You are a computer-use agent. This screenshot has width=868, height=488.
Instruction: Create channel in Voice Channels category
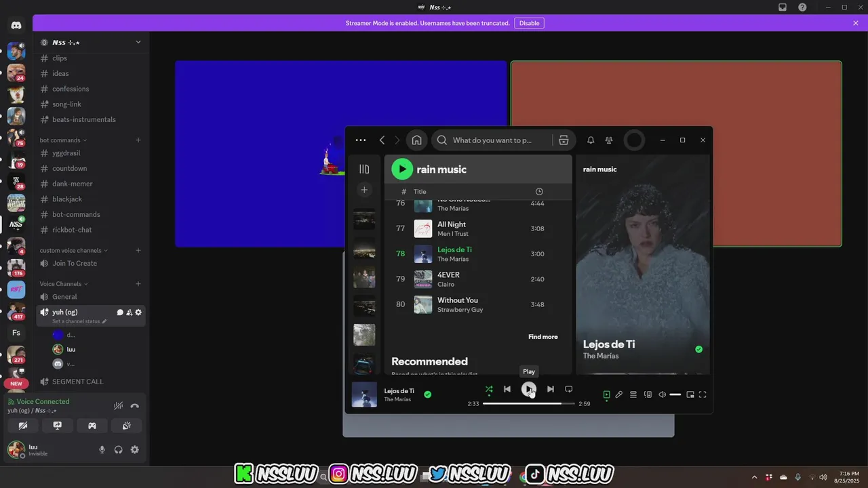pyautogui.click(x=138, y=284)
